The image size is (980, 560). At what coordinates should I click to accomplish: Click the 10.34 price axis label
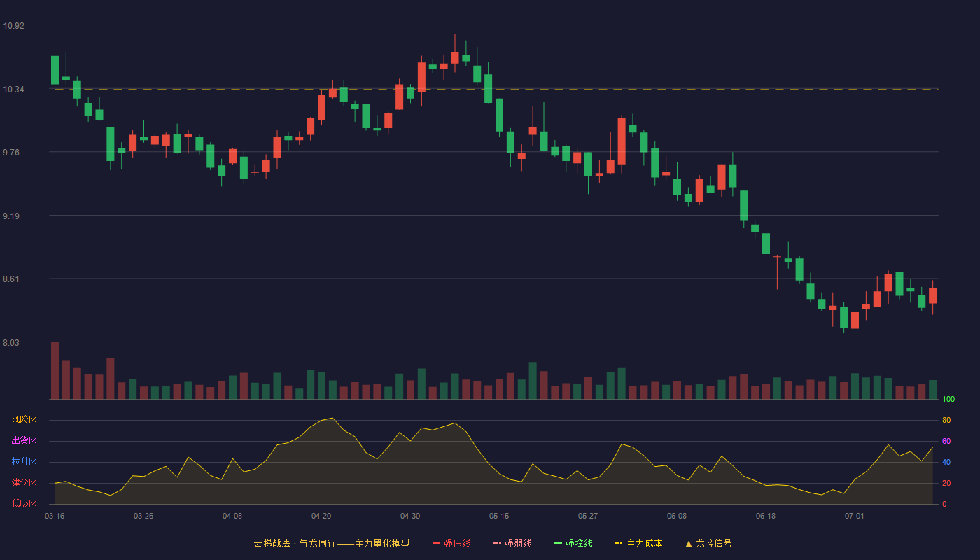(x=13, y=90)
